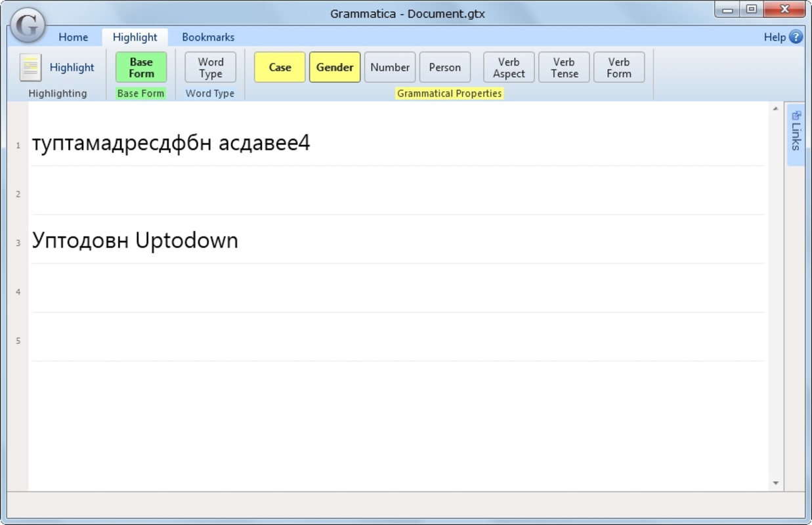Click the scrollbar up arrow

pos(775,108)
